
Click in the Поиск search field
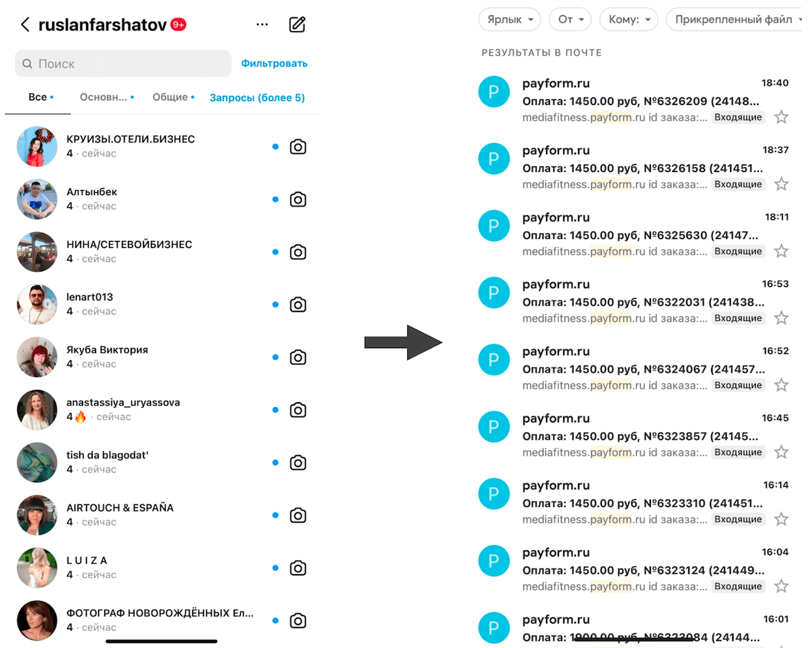[123, 64]
